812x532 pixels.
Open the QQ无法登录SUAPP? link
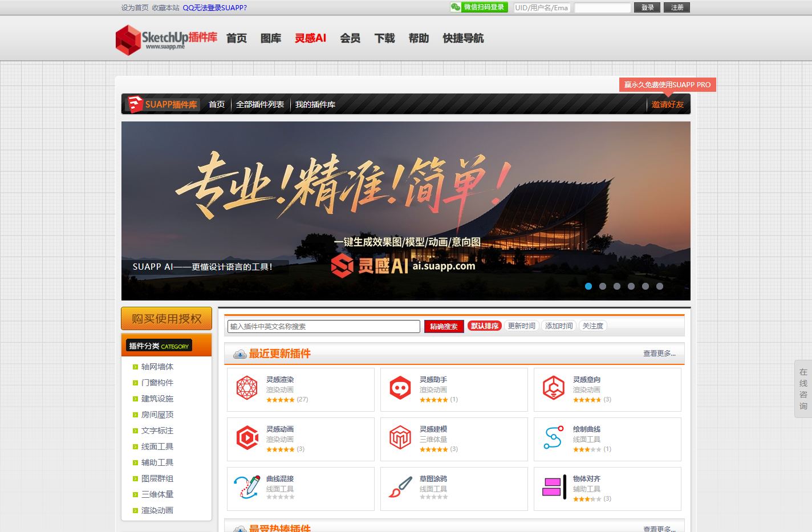point(215,8)
